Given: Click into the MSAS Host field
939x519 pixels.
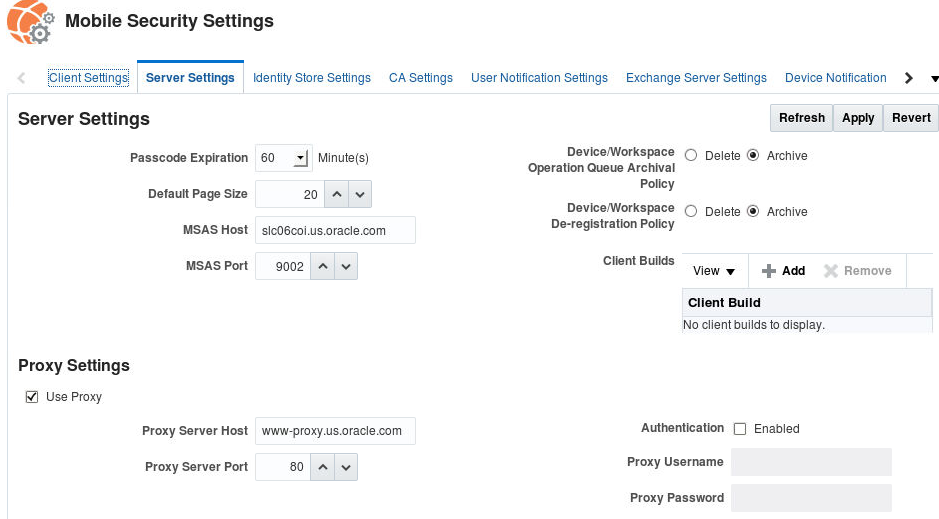Looking at the screenshot, I should pyautogui.click(x=335, y=230).
